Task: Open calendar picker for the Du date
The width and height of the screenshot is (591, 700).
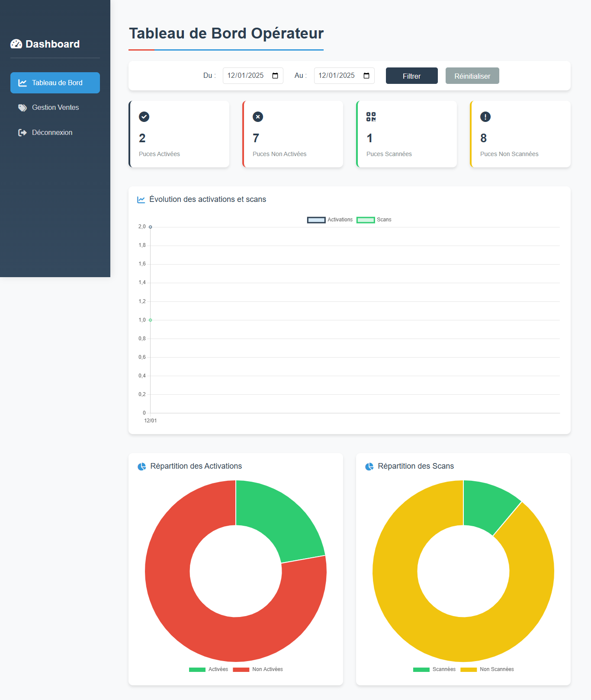Action: point(275,76)
